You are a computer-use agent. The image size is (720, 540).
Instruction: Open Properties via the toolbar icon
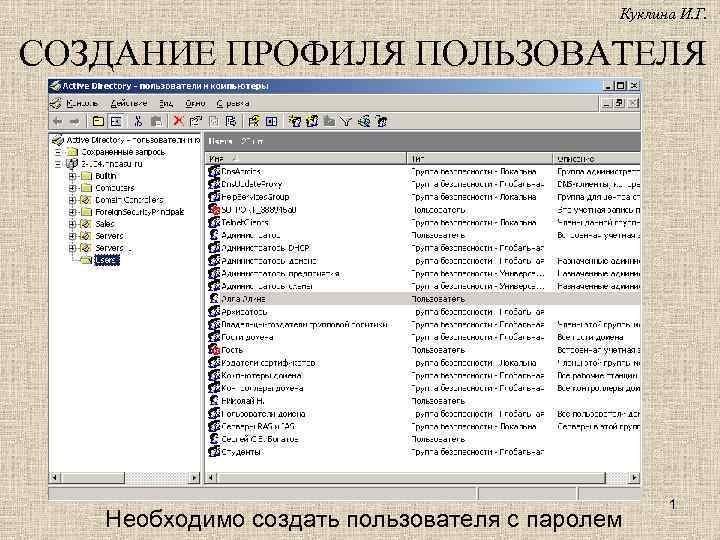point(196,121)
